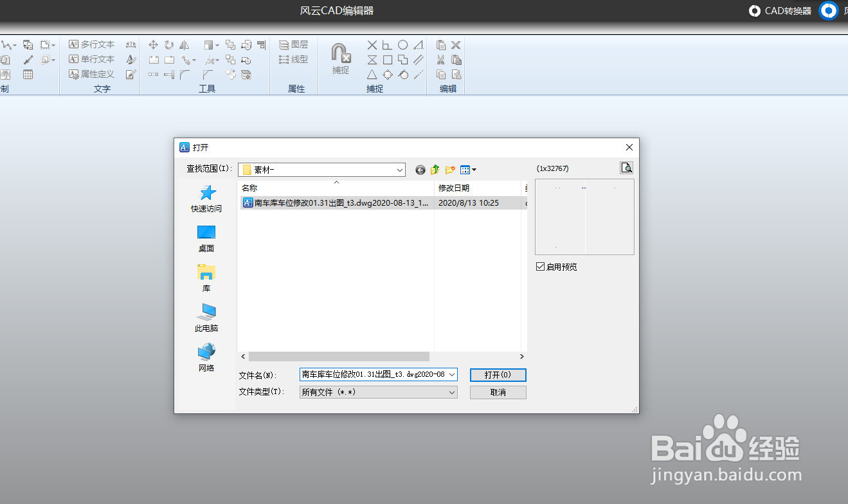The image size is (848, 504).
Task: Uncheck the 启用预览 enable preview checkbox
Action: tap(540, 266)
